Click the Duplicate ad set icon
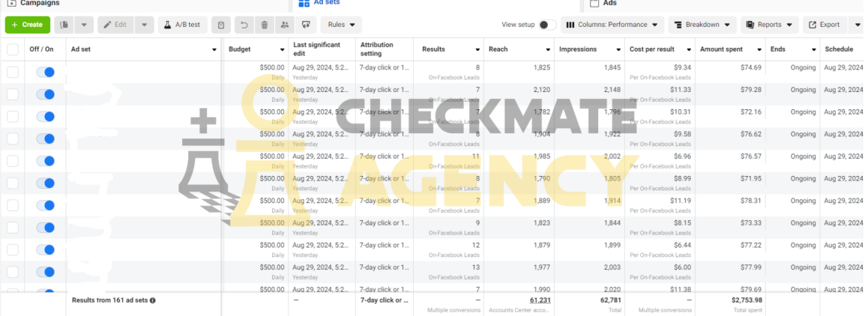The width and height of the screenshot is (868, 316). pyautogui.click(x=64, y=25)
